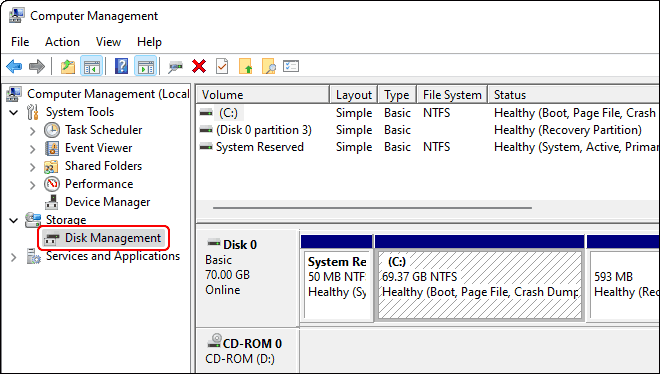Select Disk Management in the tree
This screenshot has height=374, width=660.
click(x=104, y=238)
